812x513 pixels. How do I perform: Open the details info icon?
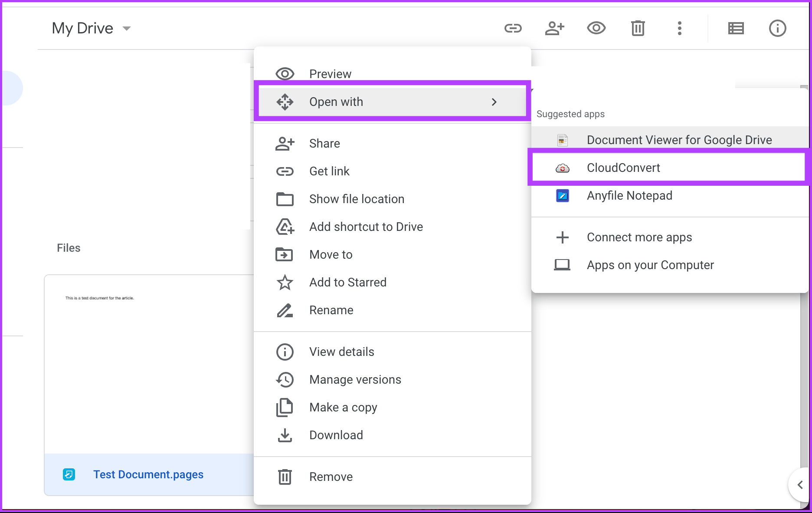777,28
